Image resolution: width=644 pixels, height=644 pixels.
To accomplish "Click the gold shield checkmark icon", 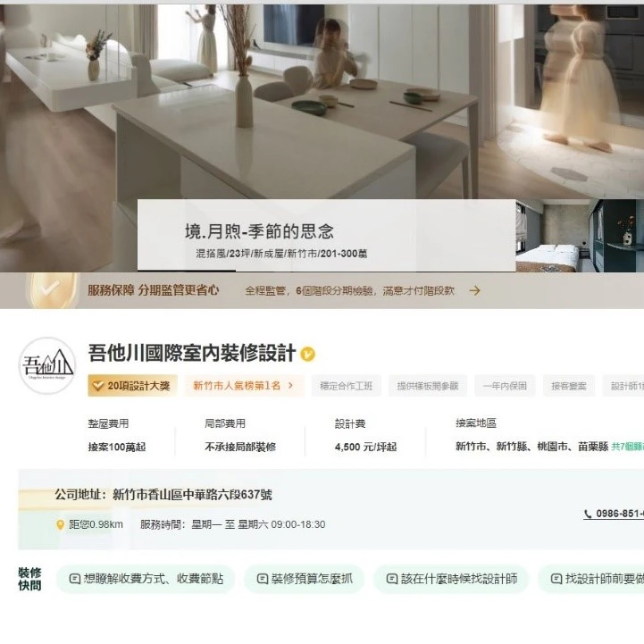I will pos(51,290).
